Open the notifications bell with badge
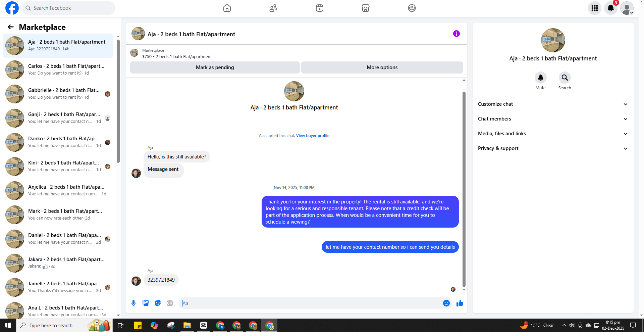The height and width of the screenshot is (332, 644). click(611, 8)
